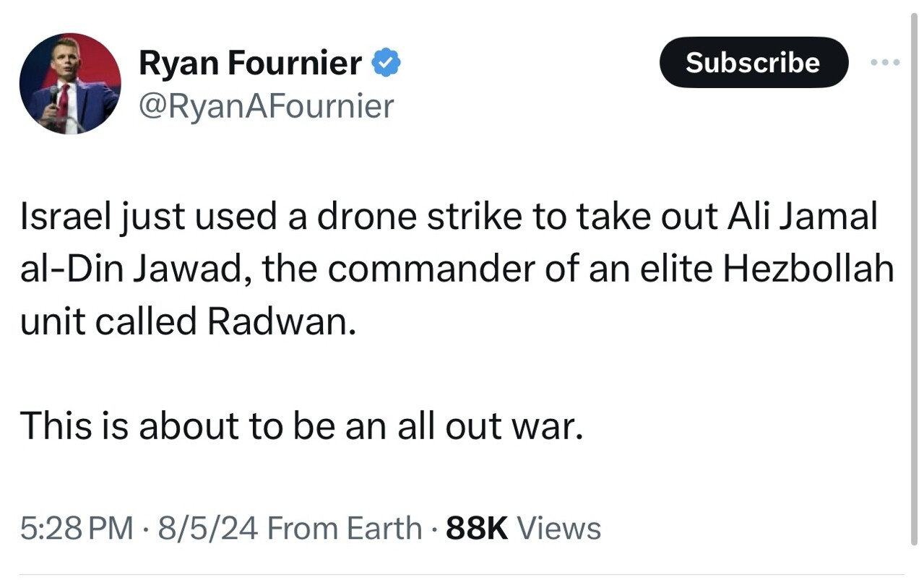Click the display name Ryan Fournier
Image resolution: width=924 pixels, height=580 pixels.
tap(250, 64)
